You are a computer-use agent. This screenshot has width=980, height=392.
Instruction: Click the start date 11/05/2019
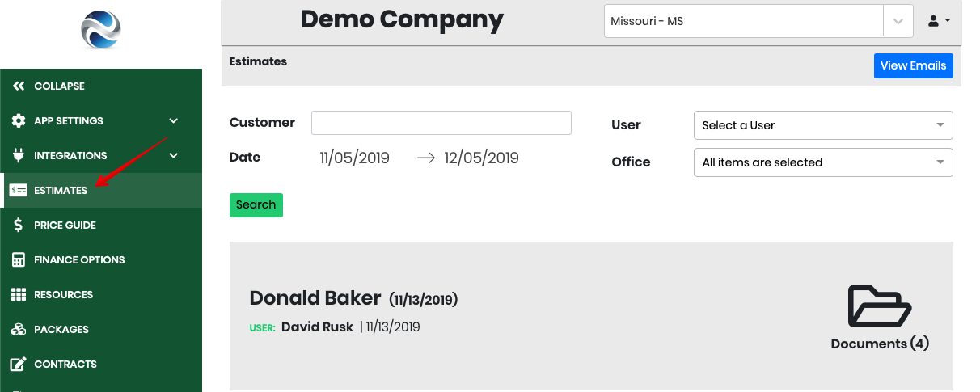coord(355,158)
